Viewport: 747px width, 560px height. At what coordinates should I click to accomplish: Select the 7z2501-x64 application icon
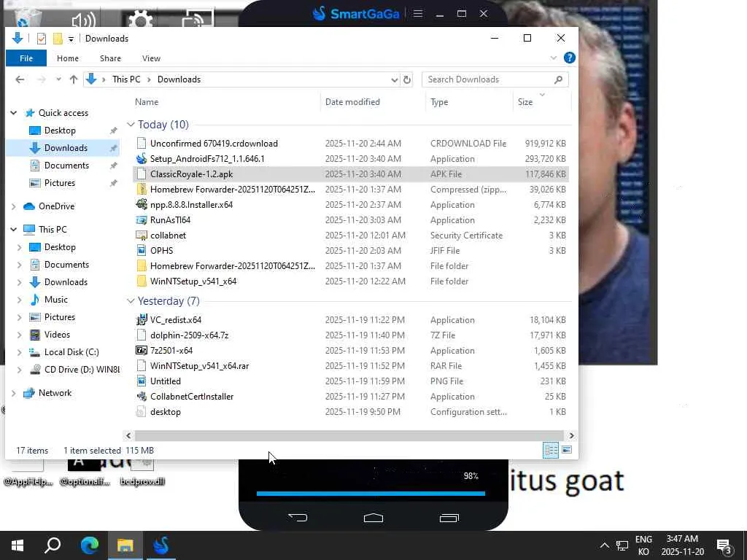pos(142,350)
